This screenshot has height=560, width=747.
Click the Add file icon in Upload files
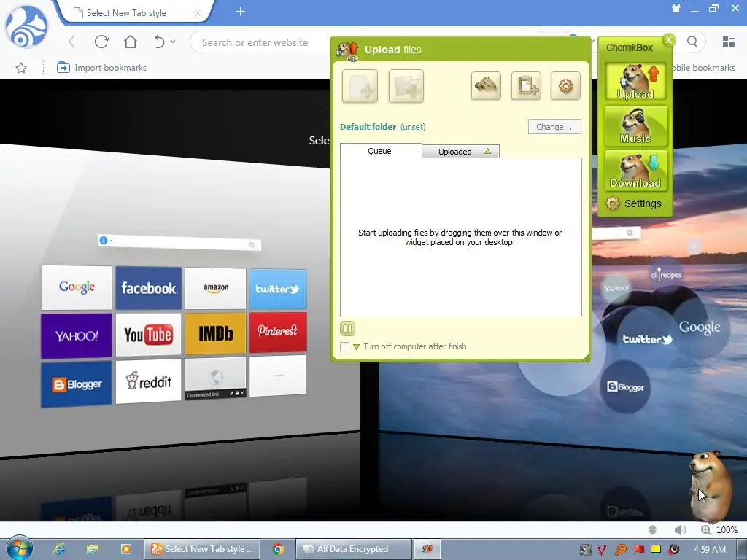(360, 86)
